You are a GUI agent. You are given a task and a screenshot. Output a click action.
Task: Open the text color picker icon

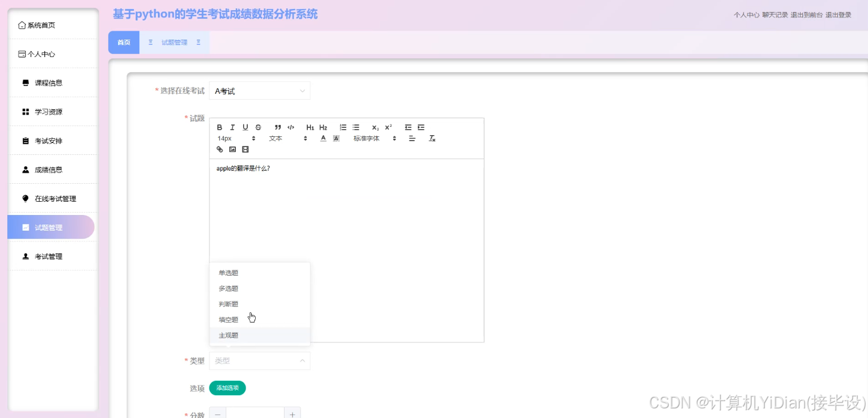click(x=323, y=138)
